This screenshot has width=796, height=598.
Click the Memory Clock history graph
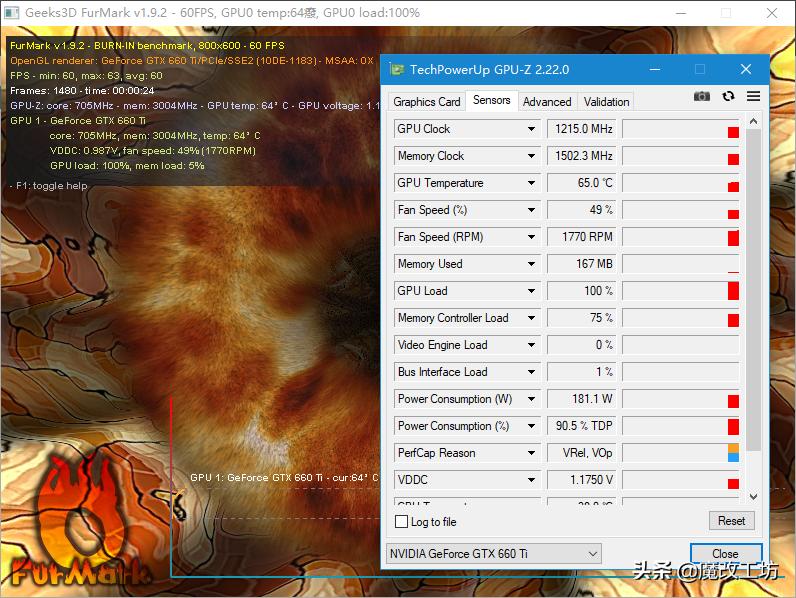pos(680,156)
